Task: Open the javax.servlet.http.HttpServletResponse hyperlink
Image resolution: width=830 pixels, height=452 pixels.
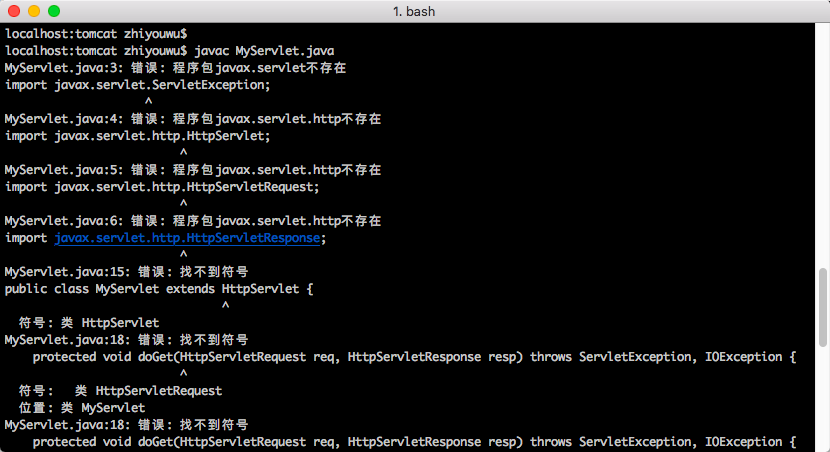Action: pyautogui.click(x=187, y=238)
